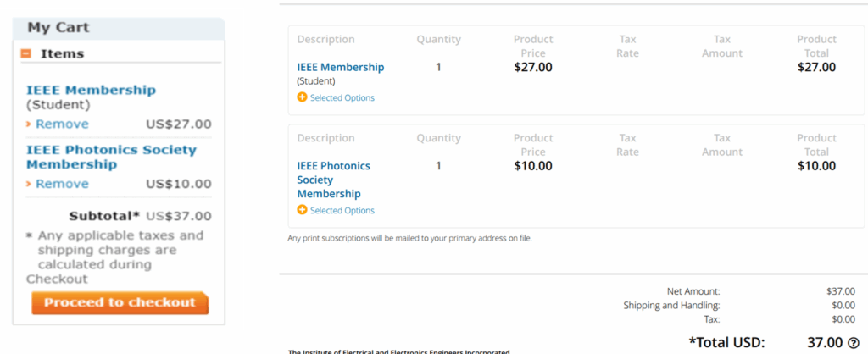Collapse the Items section minus icon

(x=25, y=53)
